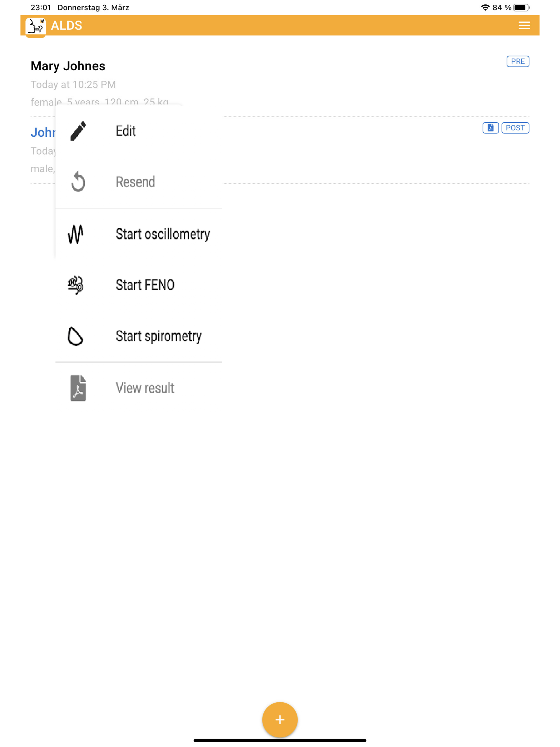The image size is (560, 747).
Task: Open the PDF badge beside POST
Action: click(491, 128)
